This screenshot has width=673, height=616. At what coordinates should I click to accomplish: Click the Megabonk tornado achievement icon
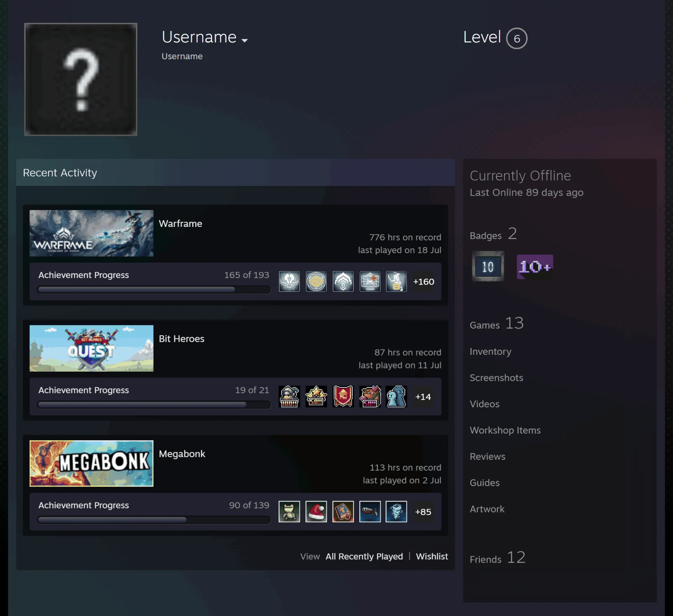click(396, 512)
